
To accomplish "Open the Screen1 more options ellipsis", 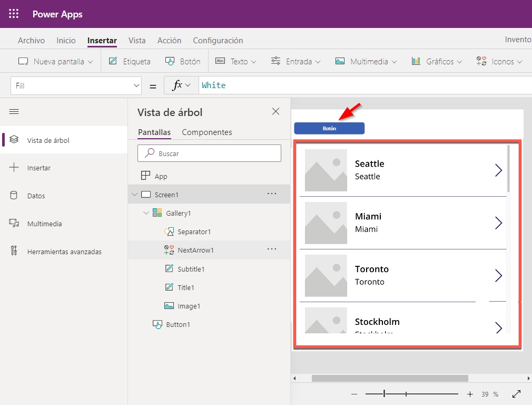I will click(271, 194).
